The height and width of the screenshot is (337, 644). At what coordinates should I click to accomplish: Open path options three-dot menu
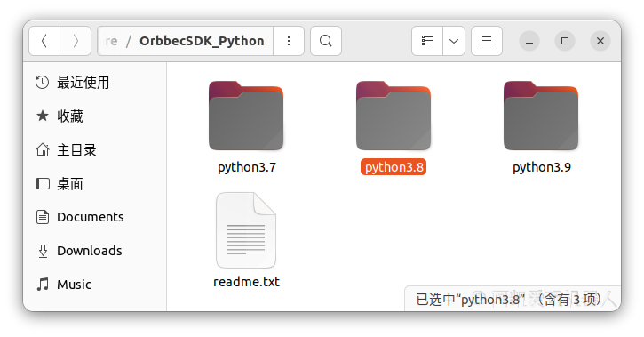(x=289, y=41)
